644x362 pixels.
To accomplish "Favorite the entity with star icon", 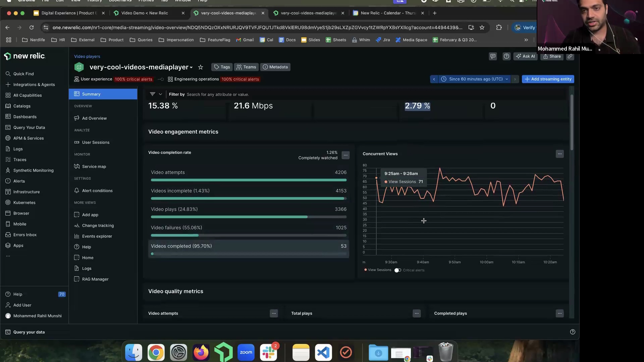I will coord(201,67).
